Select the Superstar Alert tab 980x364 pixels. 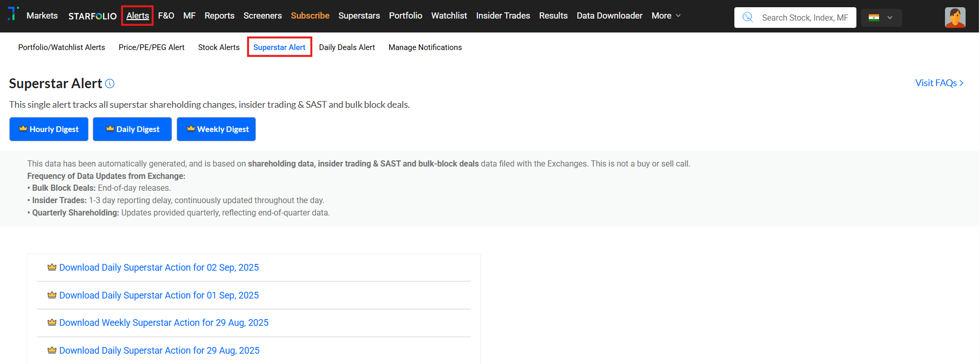pos(279,47)
